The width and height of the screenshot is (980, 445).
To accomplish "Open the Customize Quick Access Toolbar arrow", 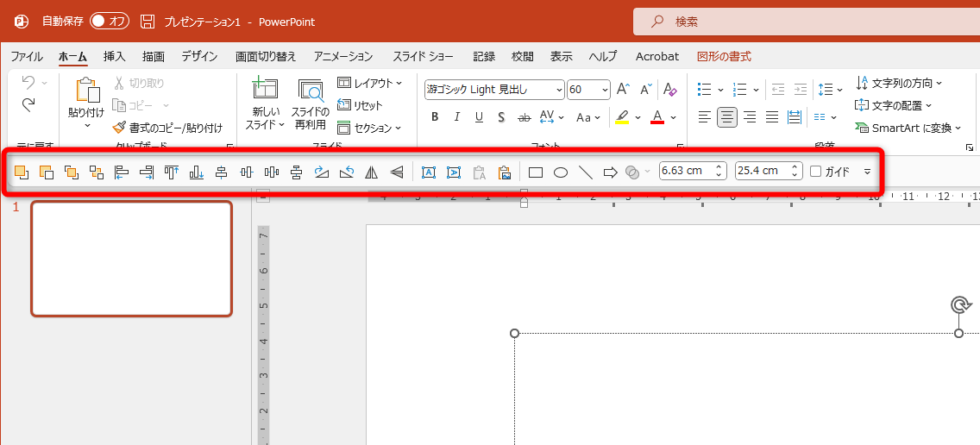I will pos(867,172).
